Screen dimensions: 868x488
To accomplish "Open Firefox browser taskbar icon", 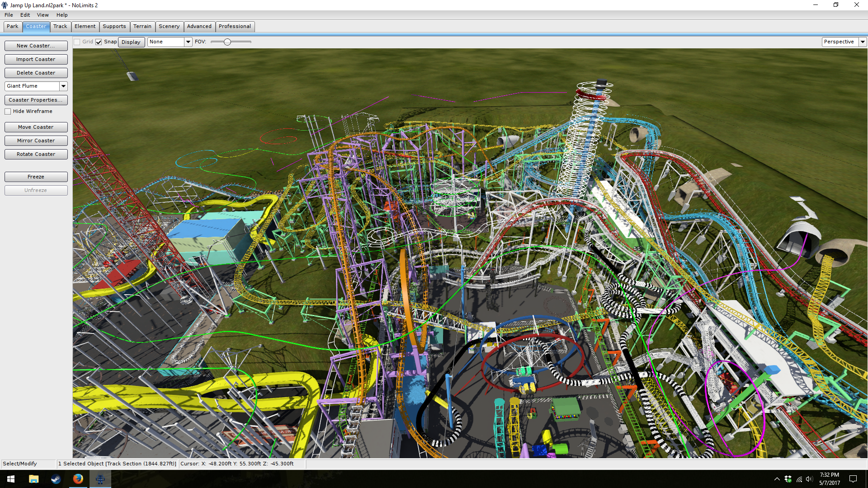I will [x=78, y=479].
